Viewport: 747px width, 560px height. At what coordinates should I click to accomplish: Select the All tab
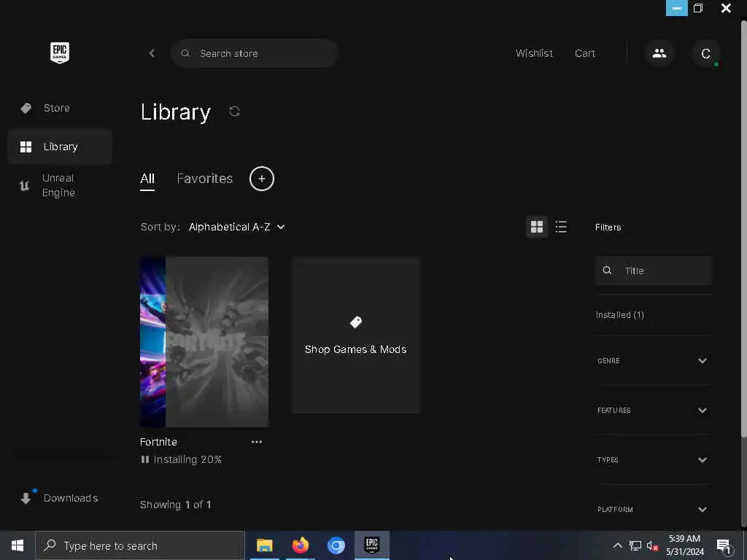147,179
